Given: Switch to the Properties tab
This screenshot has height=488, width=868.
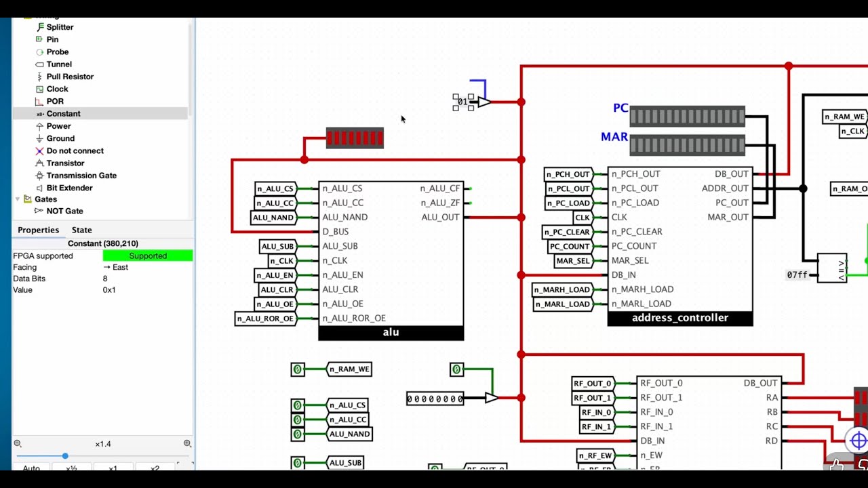Looking at the screenshot, I should pyautogui.click(x=38, y=230).
